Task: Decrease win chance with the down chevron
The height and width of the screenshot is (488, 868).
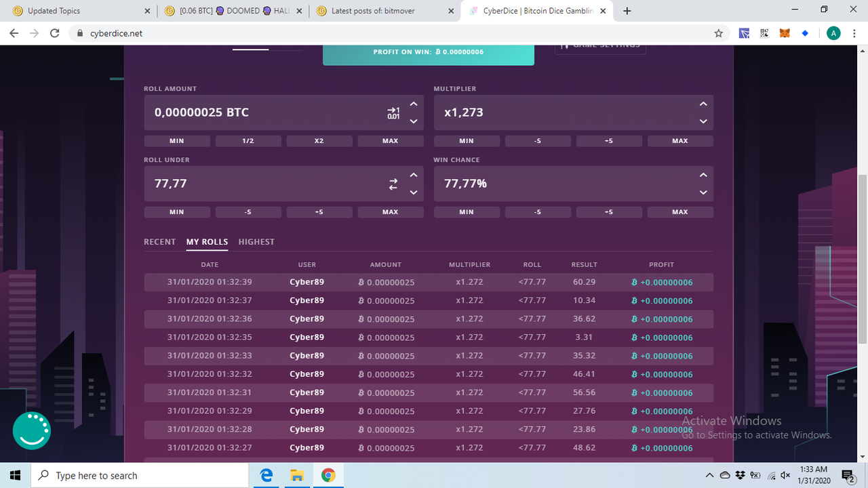Action: [x=703, y=192]
